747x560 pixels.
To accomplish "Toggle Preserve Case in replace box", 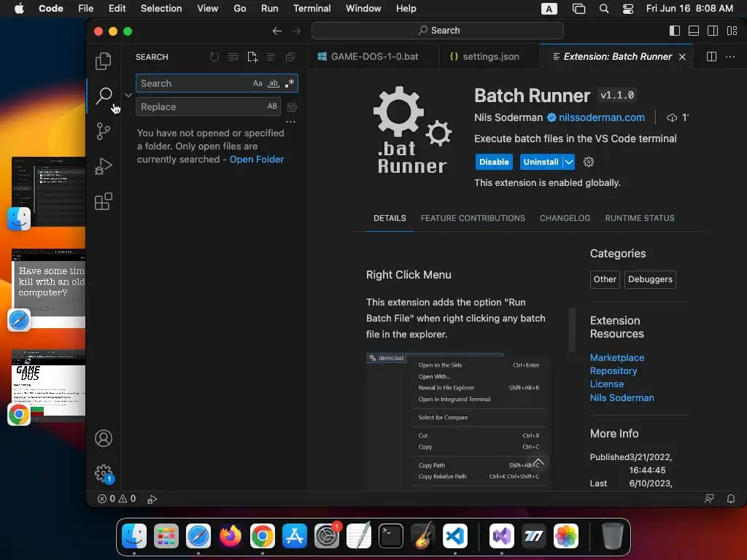I will pyautogui.click(x=272, y=106).
